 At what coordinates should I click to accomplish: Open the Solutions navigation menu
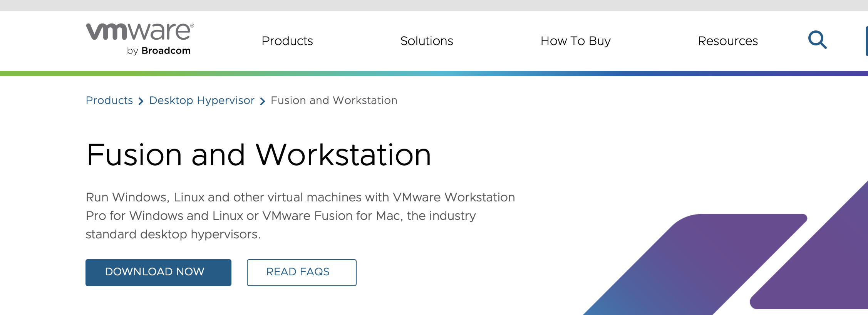coord(426,41)
